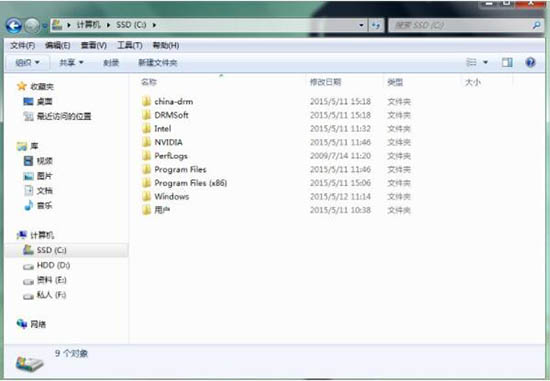This screenshot has width=550, height=381.
Task: Click the 收藏夹 star in sidebar
Action: (22, 86)
